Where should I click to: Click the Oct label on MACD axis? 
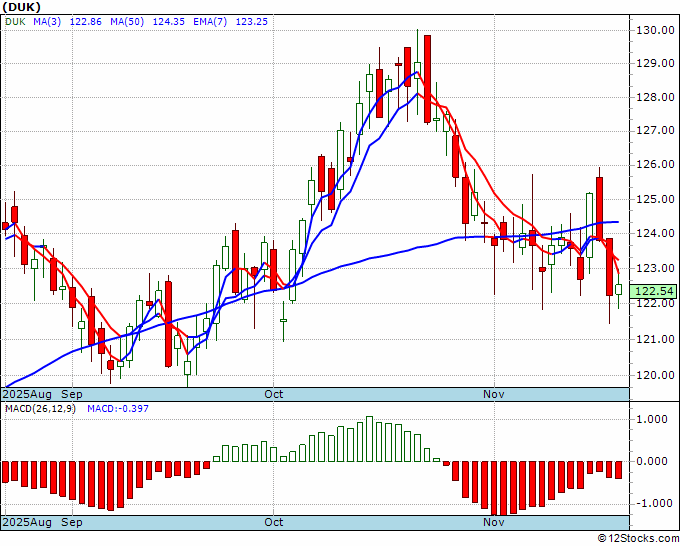[274, 522]
